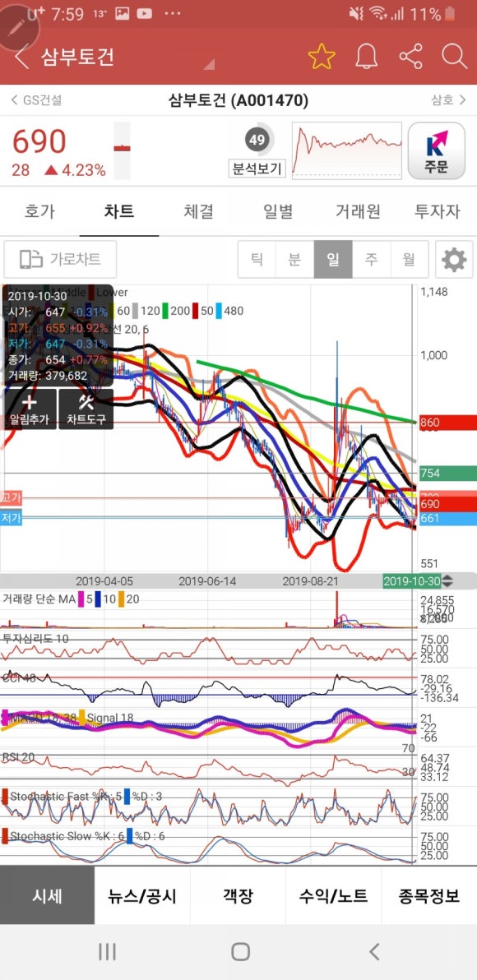Image resolution: width=477 pixels, height=980 pixels.
Task: Tap the 754 green price label
Action: click(447, 473)
